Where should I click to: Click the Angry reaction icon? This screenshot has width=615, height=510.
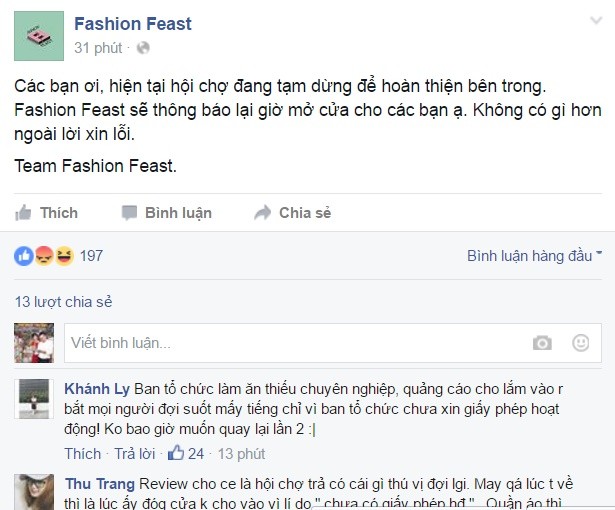coord(44,256)
